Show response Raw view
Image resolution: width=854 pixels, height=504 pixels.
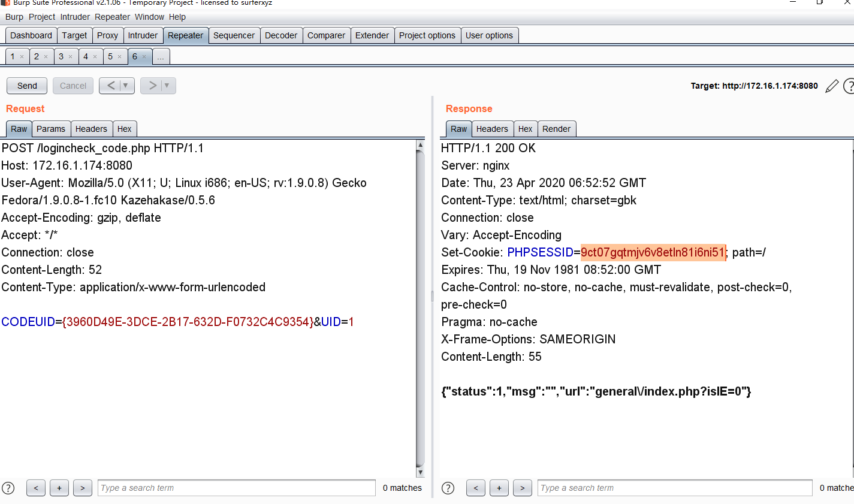point(458,129)
